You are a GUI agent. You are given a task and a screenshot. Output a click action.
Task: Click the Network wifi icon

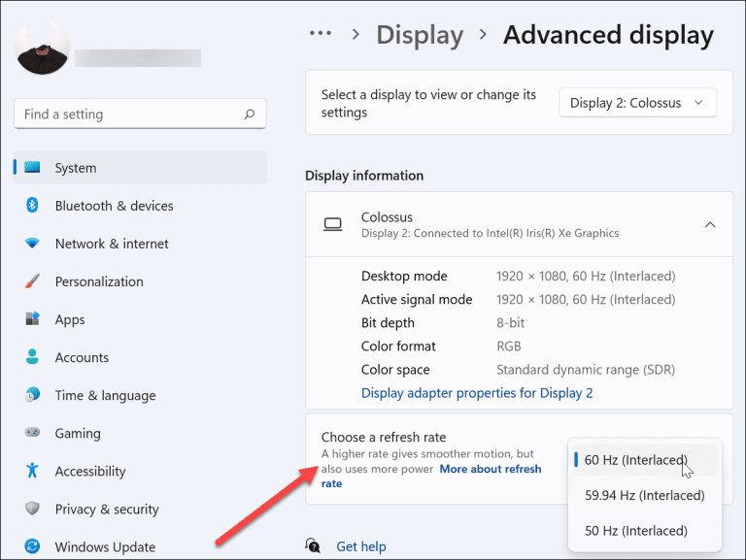coord(32,244)
